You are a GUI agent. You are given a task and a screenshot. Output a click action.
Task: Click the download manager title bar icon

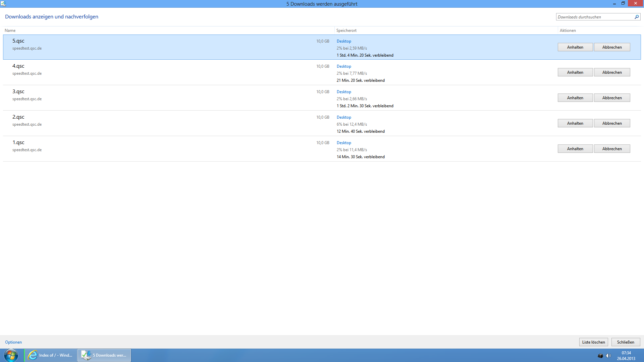pos(3,4)
